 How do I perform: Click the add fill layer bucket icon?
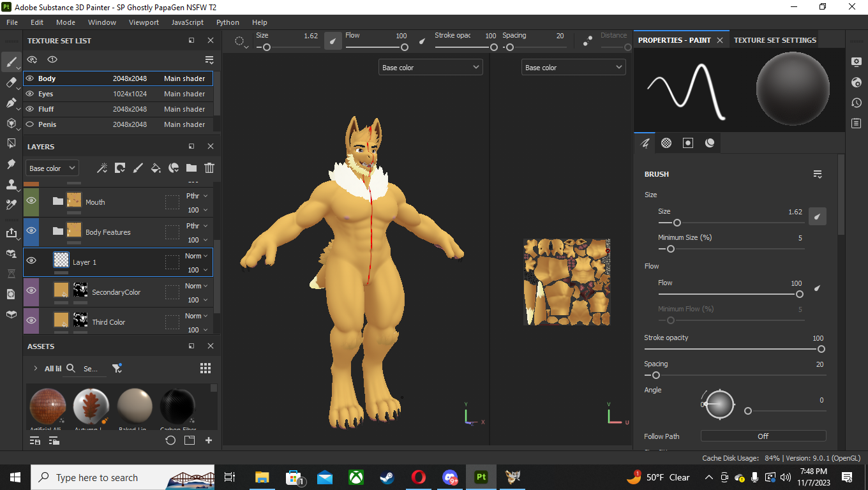[x=155, y=168]
